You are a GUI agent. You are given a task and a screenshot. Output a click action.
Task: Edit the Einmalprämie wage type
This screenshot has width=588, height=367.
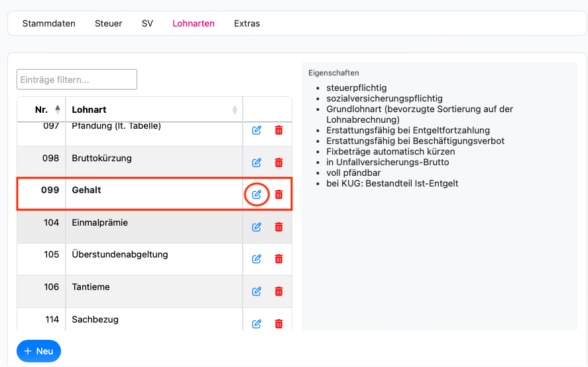coord(257,227)
